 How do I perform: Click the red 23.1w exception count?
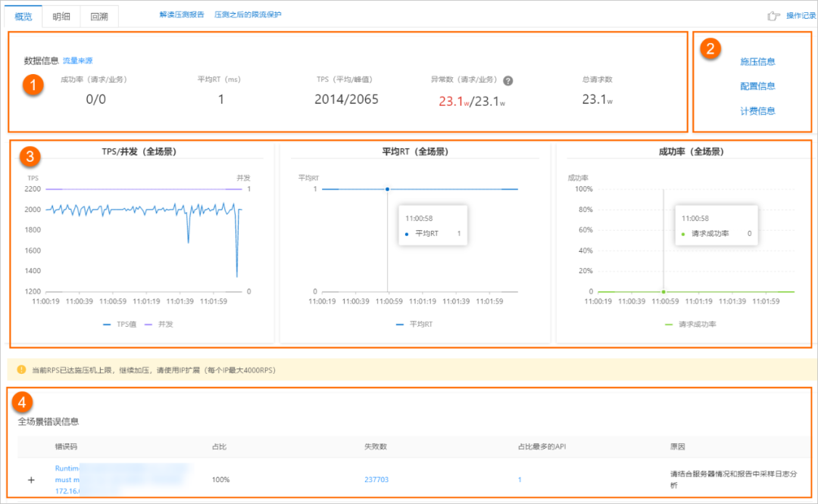pos(454,101)
